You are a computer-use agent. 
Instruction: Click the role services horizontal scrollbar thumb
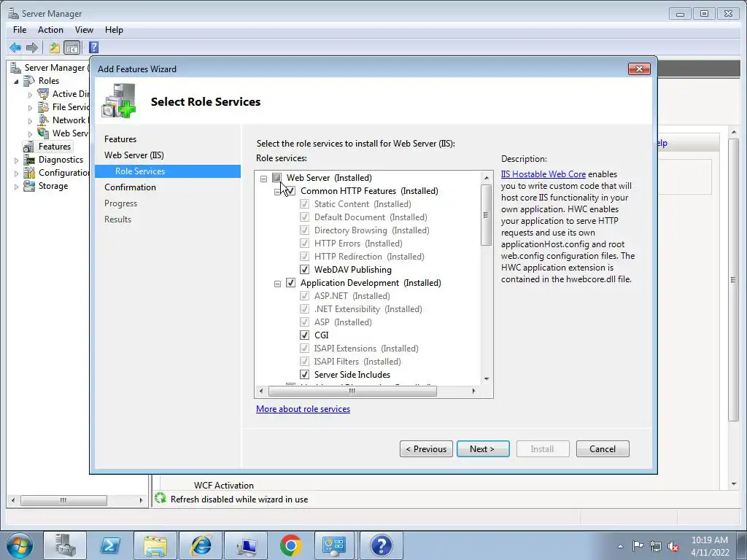pyautogui.click(x=352, y=391)
